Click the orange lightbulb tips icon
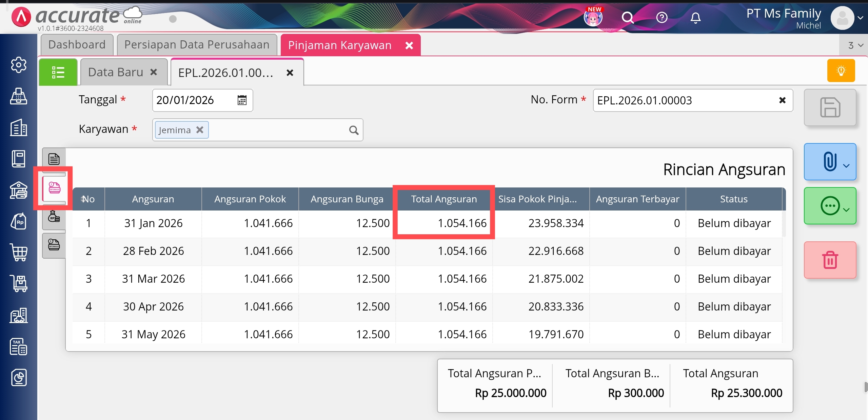This screenshot has height=420, width=868. coord(841,71)
